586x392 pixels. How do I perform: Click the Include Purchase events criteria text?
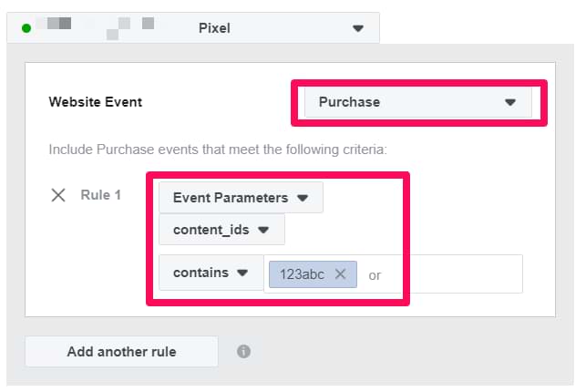(x=218, y=150)
